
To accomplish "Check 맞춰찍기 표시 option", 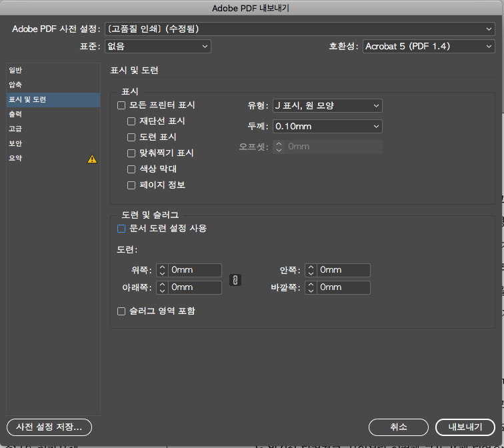I will (x=131, y=153).
